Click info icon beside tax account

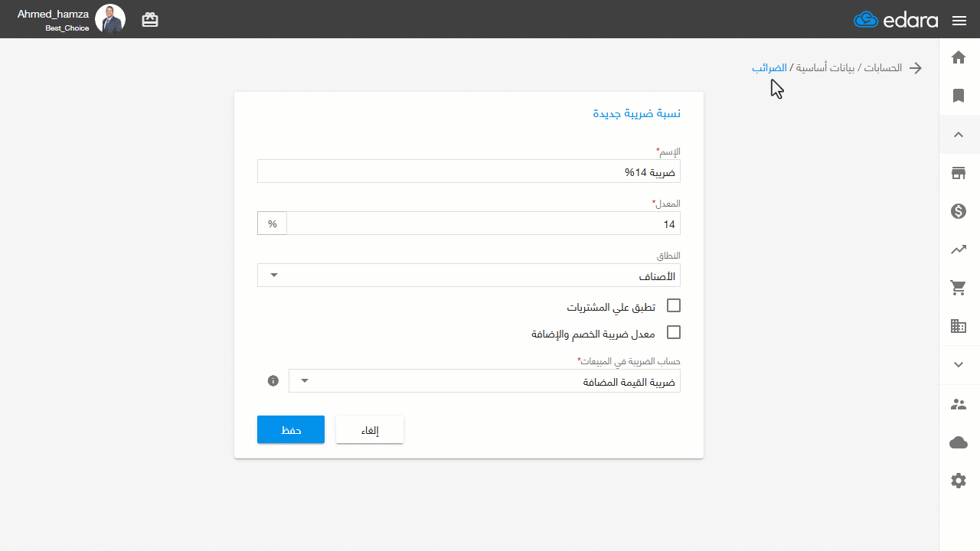273,380
